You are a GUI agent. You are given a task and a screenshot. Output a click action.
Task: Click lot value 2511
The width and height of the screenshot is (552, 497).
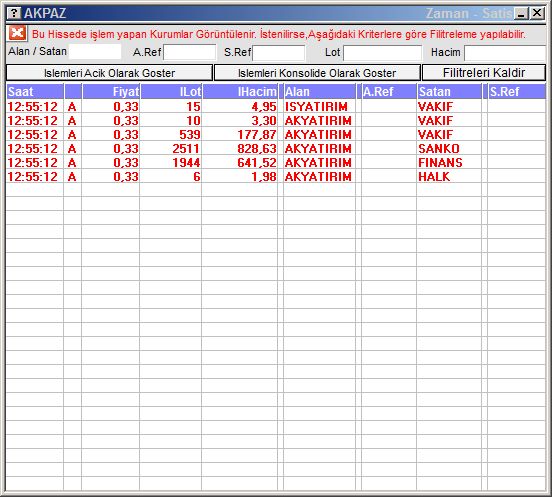click(x=186, y=149)
